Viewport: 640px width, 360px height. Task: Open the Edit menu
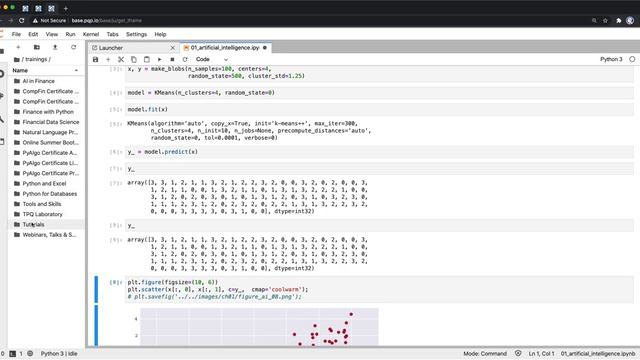coord(33,34)
